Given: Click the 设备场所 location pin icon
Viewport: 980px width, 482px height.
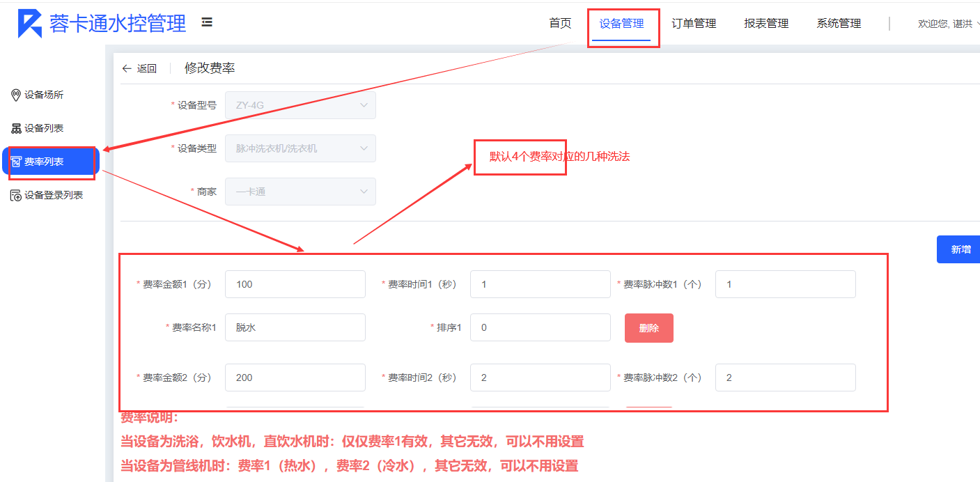Looking at the screenshot, I should coord(15,95).
